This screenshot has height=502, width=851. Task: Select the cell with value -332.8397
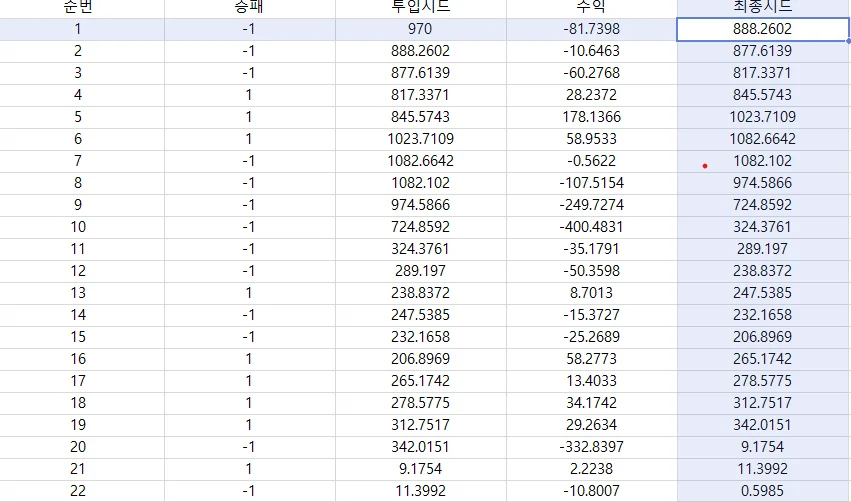(592, 447)
